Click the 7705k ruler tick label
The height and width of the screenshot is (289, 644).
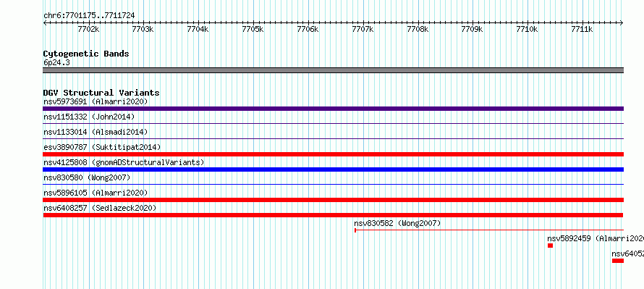[253, 30]
